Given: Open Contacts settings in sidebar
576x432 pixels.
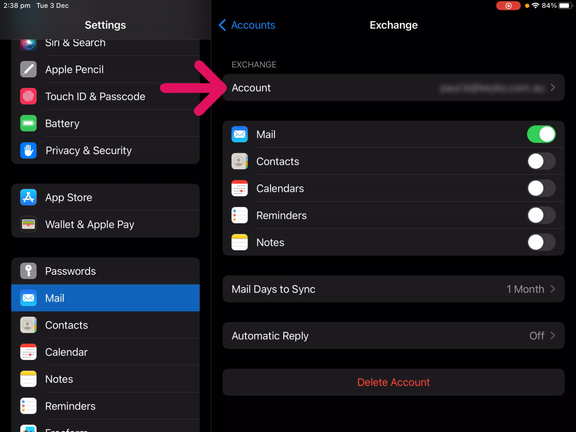Looking at the screenshot, I should coord(105,325).
